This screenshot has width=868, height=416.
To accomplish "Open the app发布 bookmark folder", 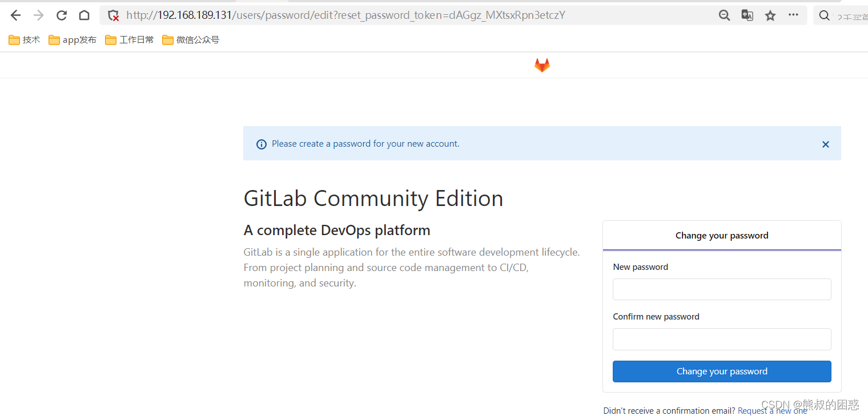I will click(x=73, y=39).
